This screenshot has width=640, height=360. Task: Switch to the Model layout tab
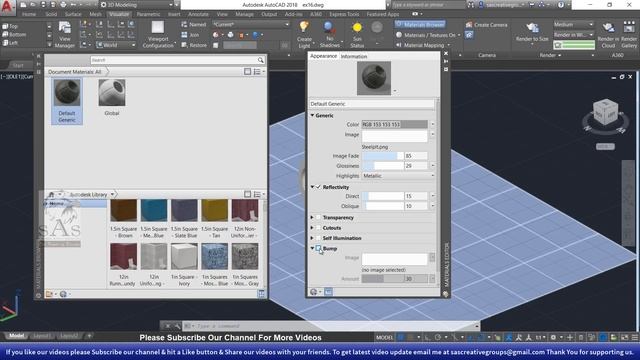pos(17,336)
